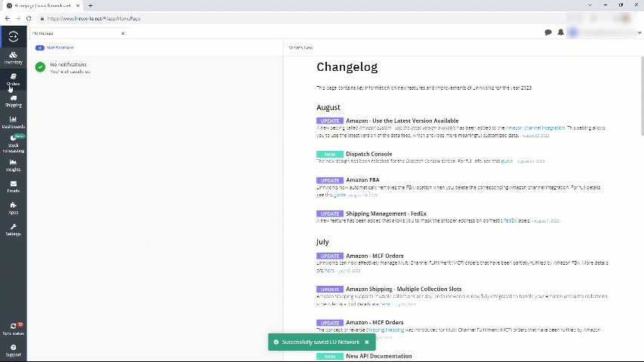The image size is (644, 362).
Task: Check Sync Status in sidebar
Action: 13,329
